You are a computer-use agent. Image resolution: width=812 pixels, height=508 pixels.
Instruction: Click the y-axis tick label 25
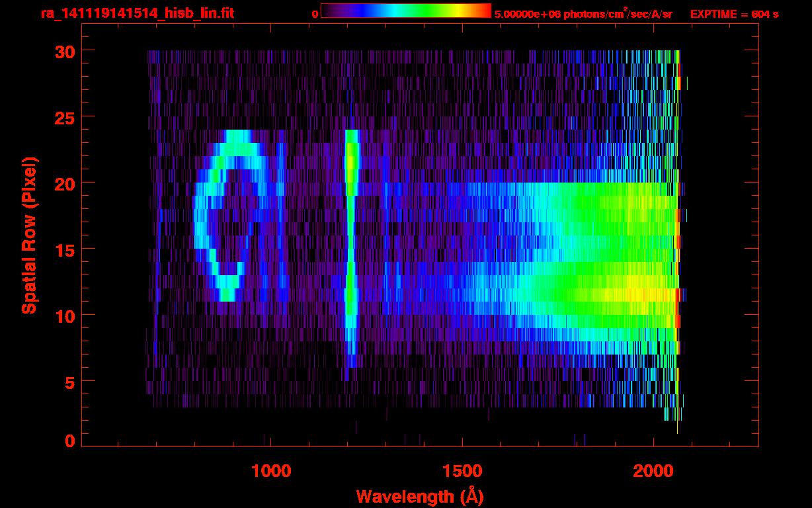coord(63,117)
